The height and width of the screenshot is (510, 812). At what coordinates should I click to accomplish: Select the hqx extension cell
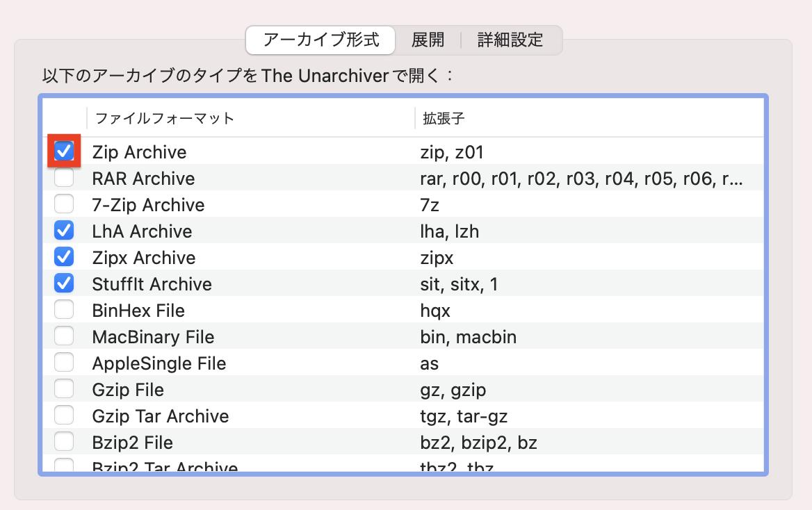(435, 311)
